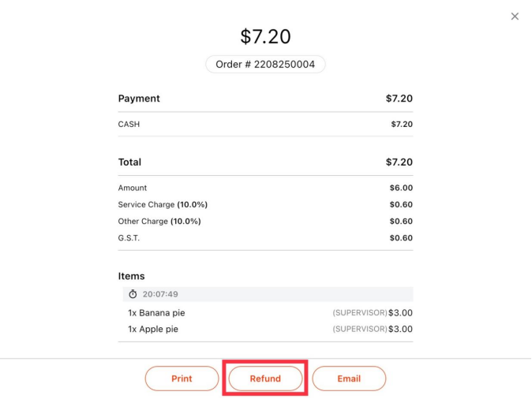Select the 1x Apple pie item
The height and width of the screenshot is (399, 532).
[153, 329]
